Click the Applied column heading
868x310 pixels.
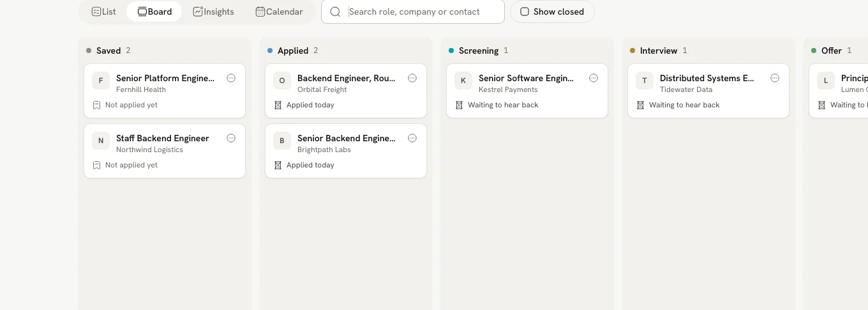(293, 50)
